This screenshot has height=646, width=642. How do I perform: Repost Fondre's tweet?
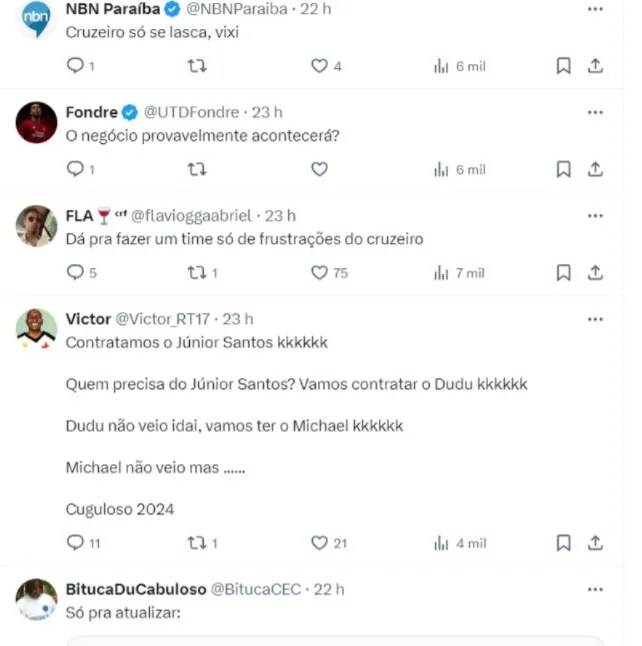tap(197, 169)
